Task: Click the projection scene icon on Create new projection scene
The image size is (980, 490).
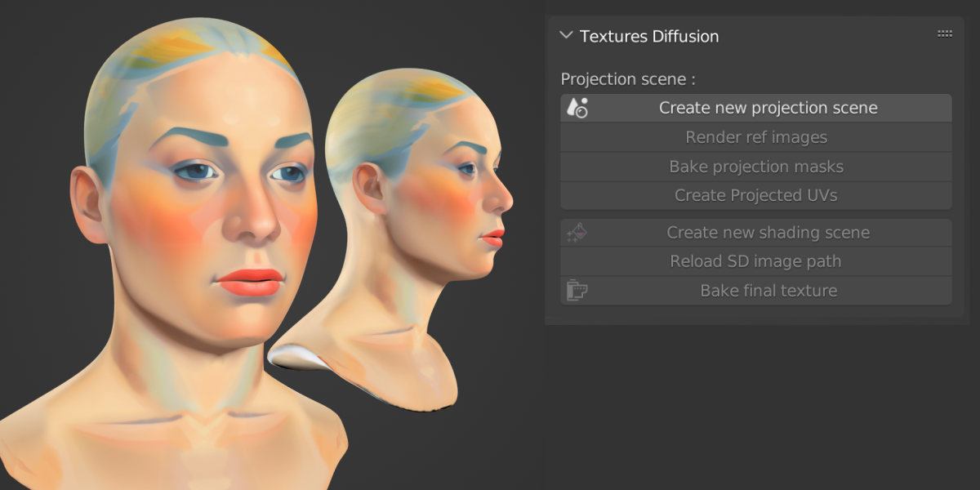Action: pyautogui.click(x=576, y=107)
